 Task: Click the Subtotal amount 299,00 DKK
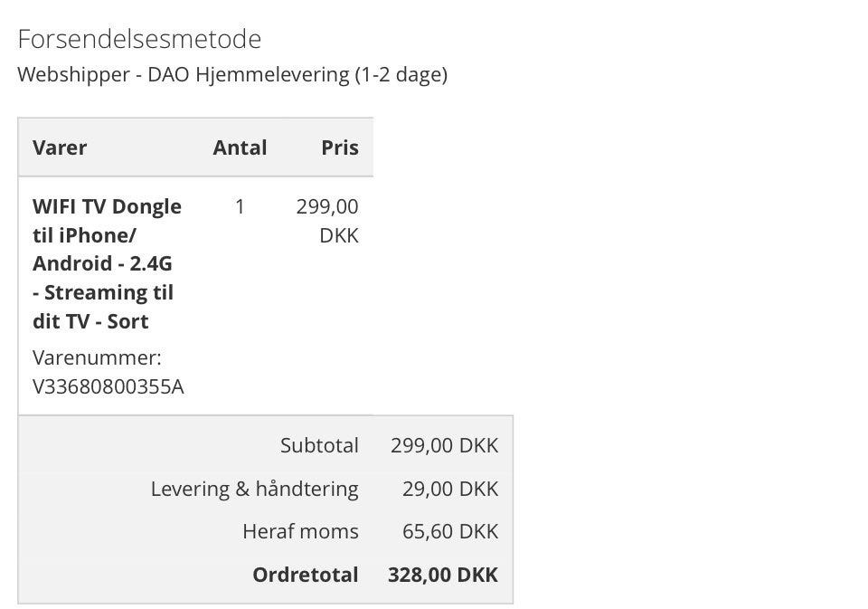[444, 445]
